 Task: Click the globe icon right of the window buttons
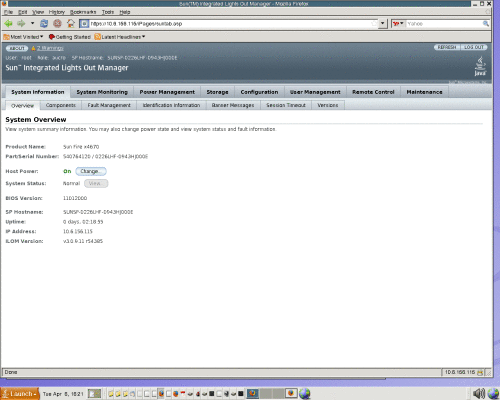304,394
